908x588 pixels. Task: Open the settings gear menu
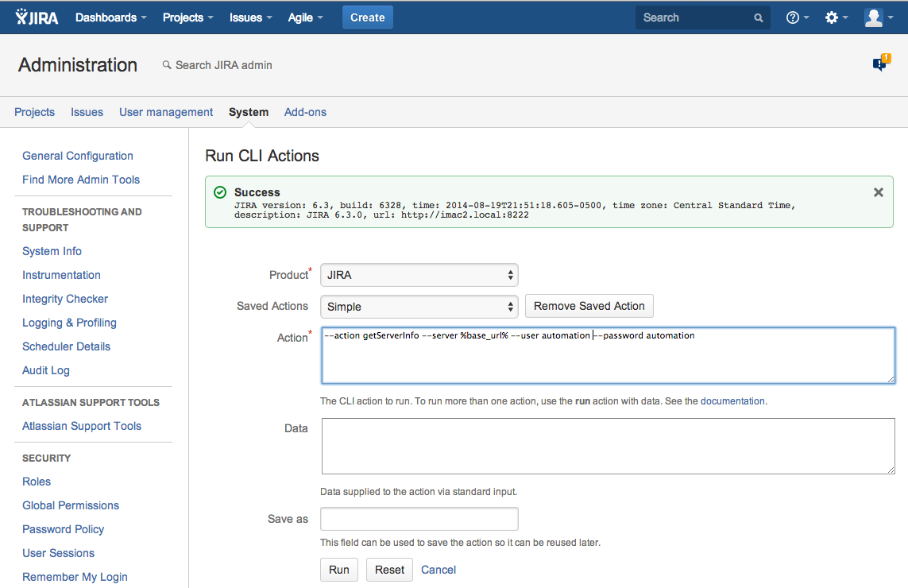[x=837, y=17]
